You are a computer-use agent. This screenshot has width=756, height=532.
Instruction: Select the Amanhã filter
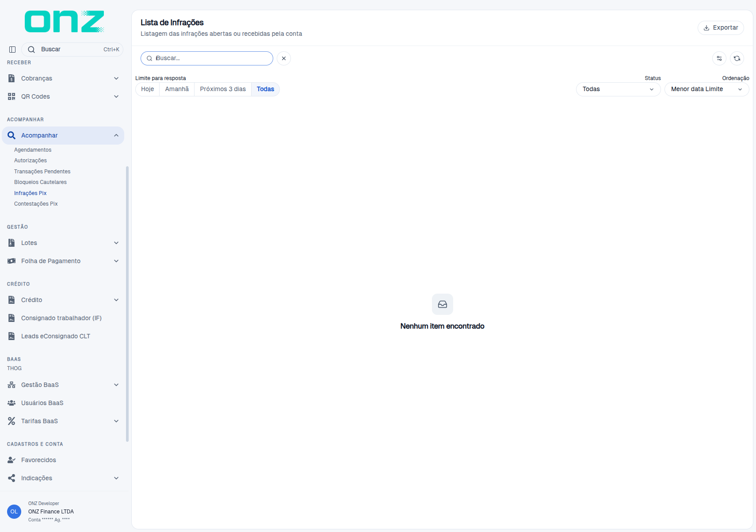click(177, 89)
